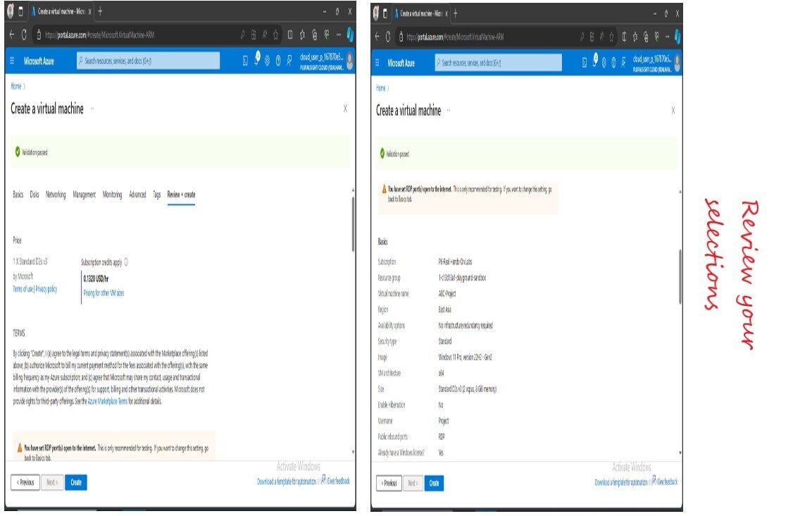Switch to the Monitoring tab

pos(113,195)
